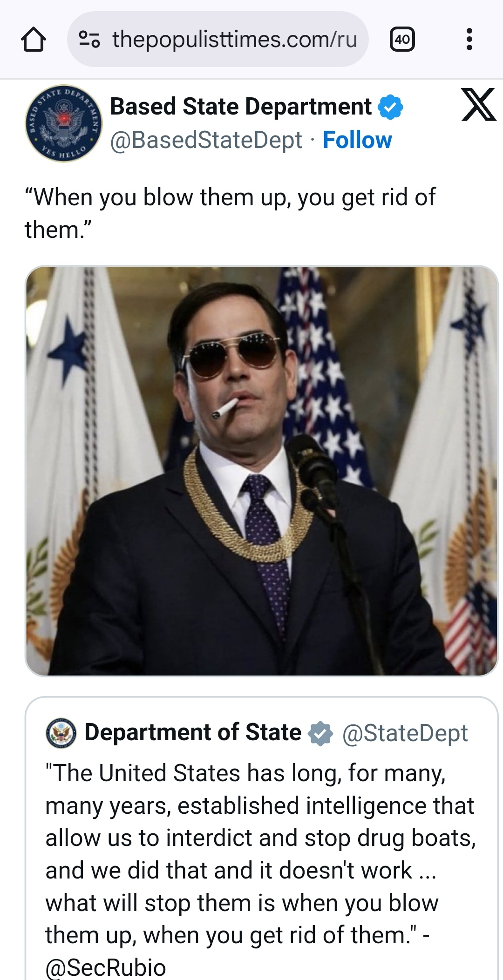Image resolution: width=503 pixels, height=980 pixels.
Task: Tap the @SecRubio mention
Action: click(106, 967)
